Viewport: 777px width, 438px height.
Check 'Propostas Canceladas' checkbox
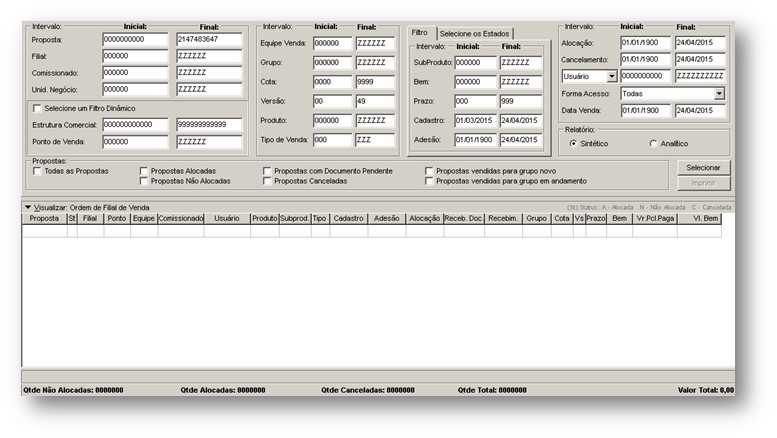pos(267,181)
